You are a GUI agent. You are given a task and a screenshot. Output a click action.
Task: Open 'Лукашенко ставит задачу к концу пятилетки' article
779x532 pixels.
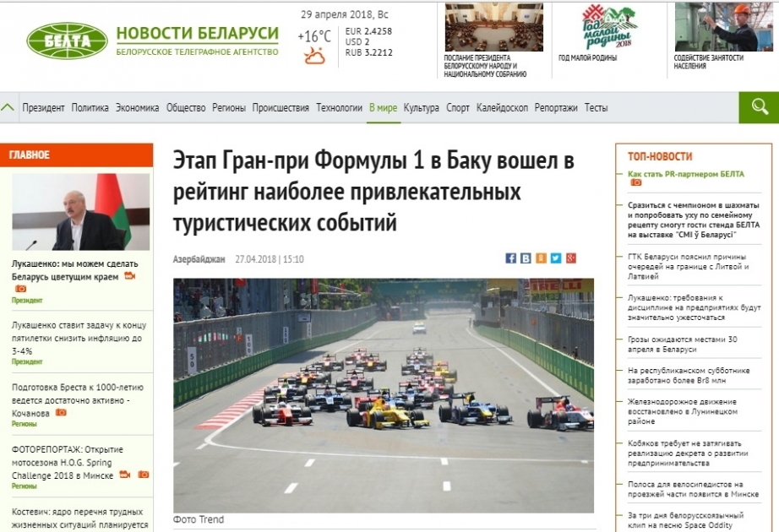coord(79,338)
